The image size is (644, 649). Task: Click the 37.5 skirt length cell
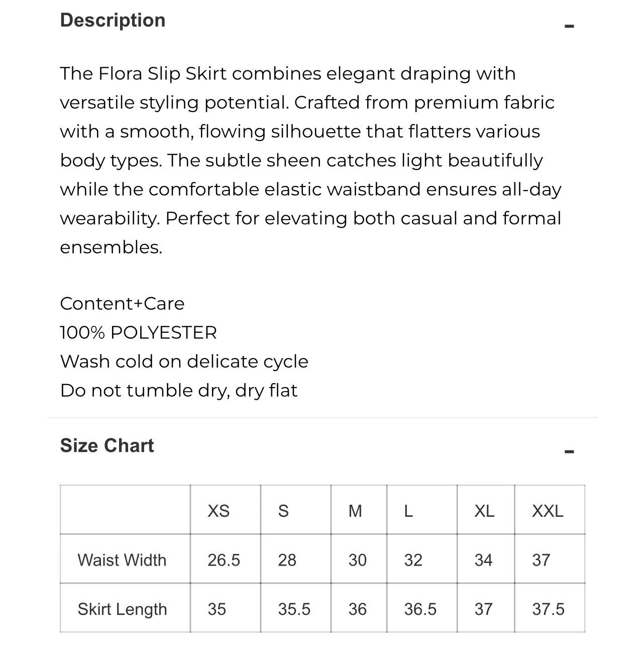tap(549, 609)
